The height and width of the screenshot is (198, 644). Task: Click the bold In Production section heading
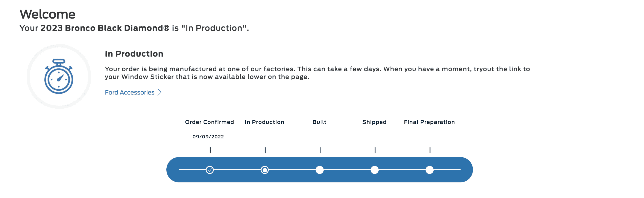click(134, 54)
